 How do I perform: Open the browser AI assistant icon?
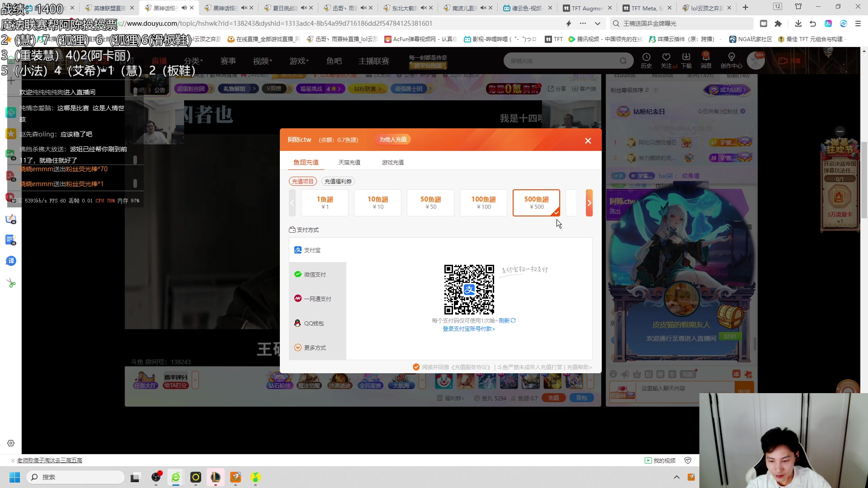coord(828,23)
